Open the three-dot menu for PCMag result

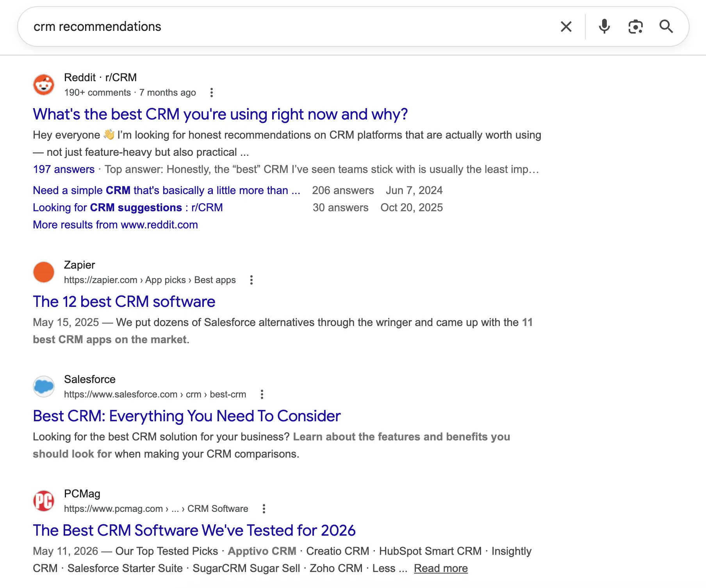pyautogui.click(x=264, y=509)
